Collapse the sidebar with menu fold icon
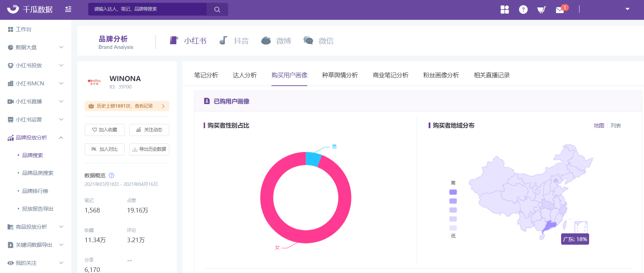 (x=68, y=9)
